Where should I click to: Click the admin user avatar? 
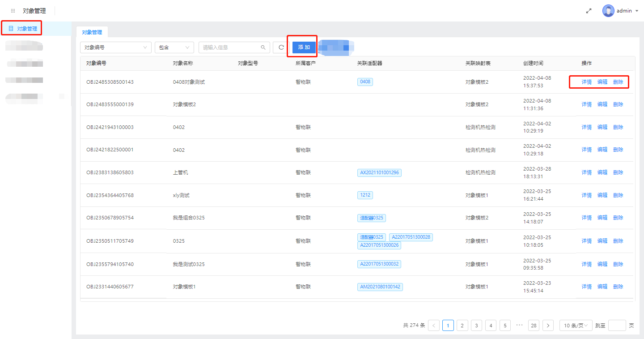click(608, 11)
